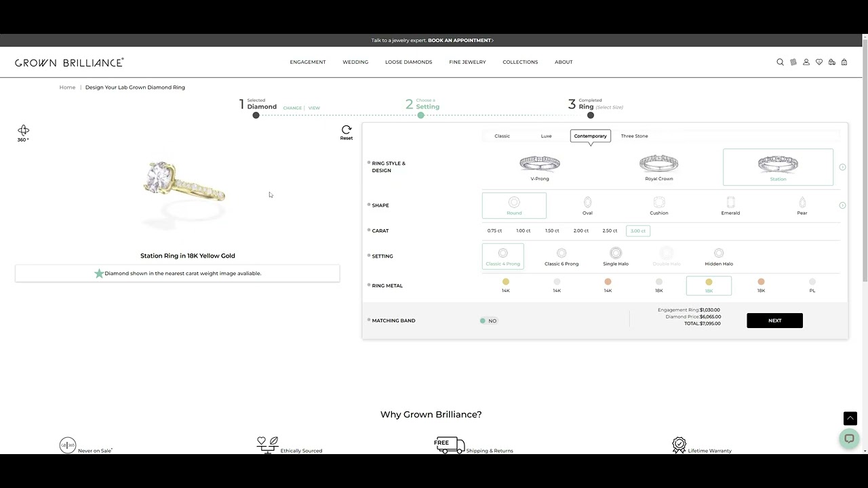Image resolution: width=868 pixels, height=488 pixels.
Task: Open the search icon in header
Action: click(x=780, y=62)
